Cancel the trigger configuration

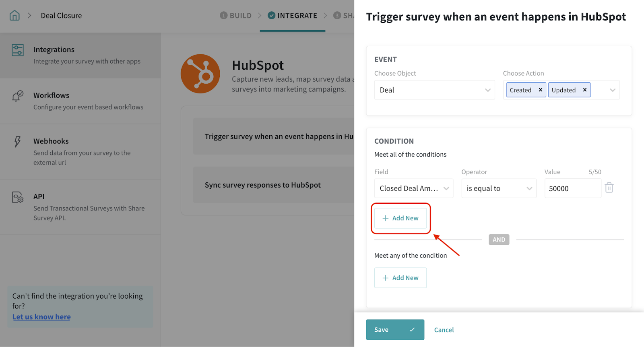coord(444,330)
